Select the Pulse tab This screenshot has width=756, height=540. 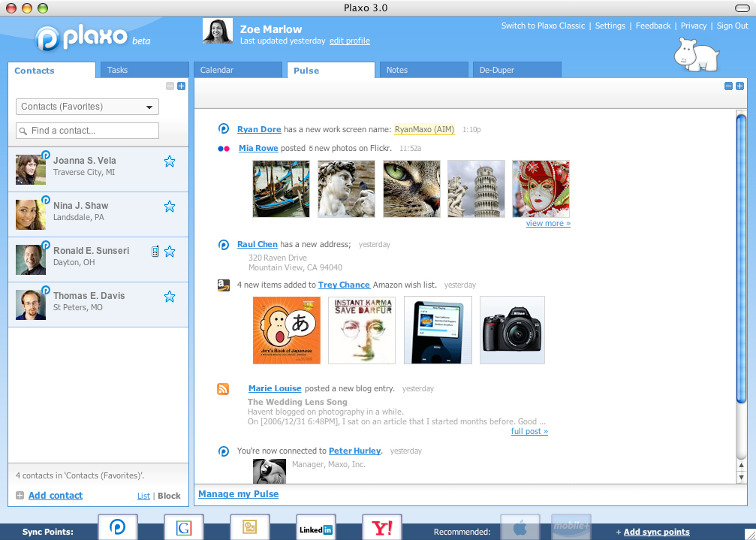[331, 71]
